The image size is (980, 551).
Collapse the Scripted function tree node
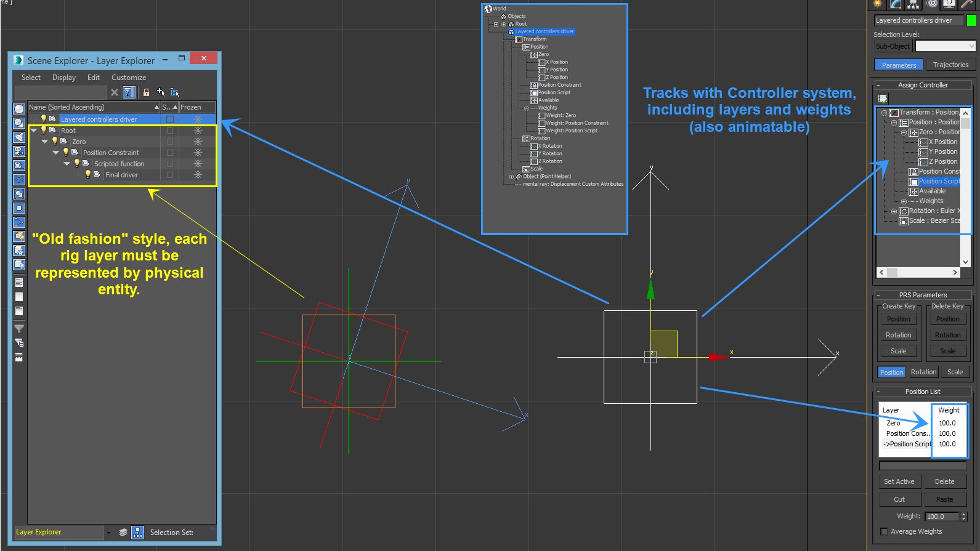(67, 164)
